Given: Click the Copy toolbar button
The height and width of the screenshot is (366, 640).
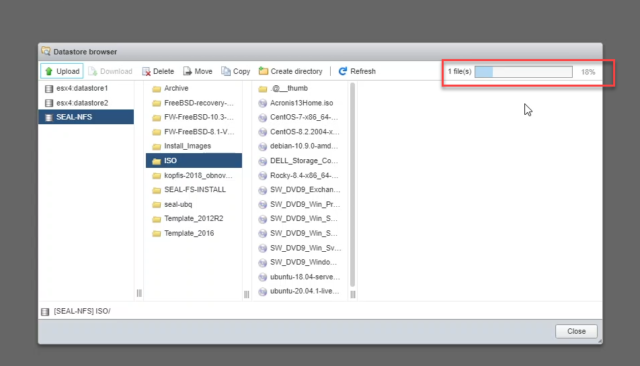Looking at the screenshot, I should coord(236,71).
